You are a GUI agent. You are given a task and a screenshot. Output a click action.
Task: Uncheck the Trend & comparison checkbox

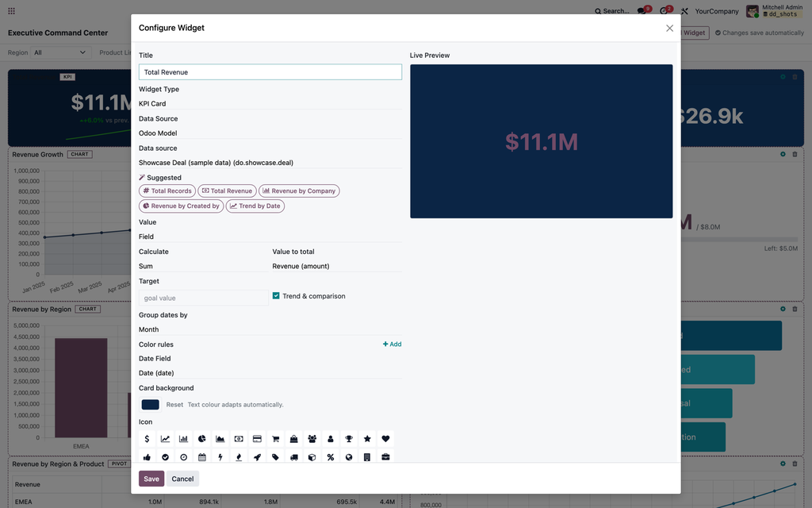tap(276, 296)
